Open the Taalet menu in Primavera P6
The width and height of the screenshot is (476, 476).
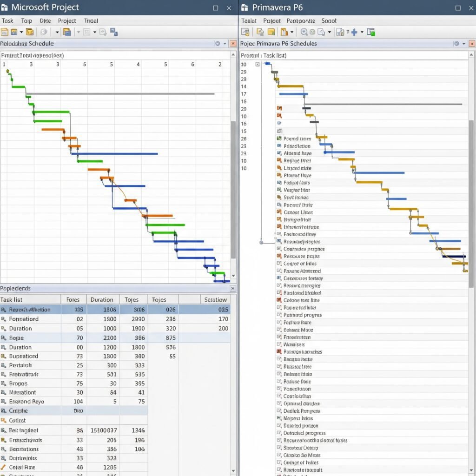click(x=249, y=20)
